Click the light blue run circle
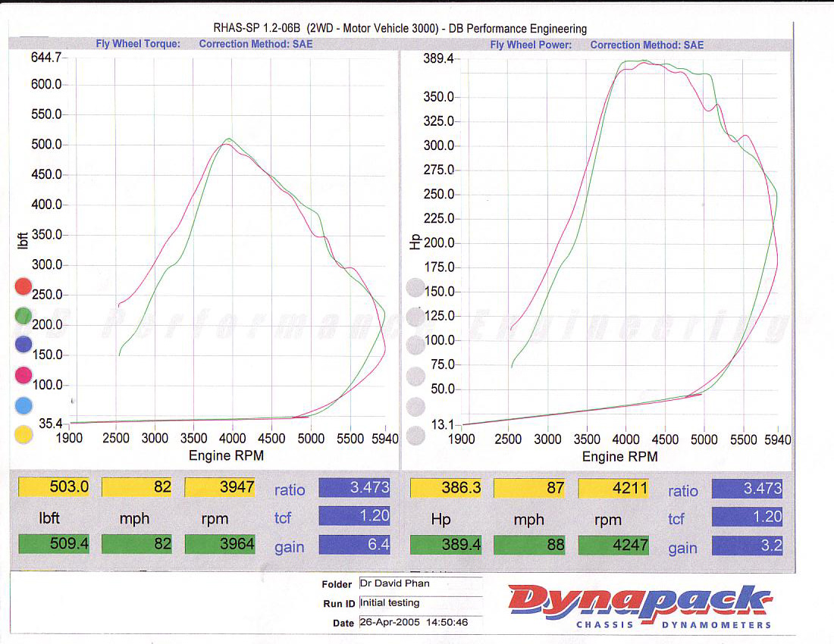The height and width of the screenshot is (644, 834). (24, 405)
